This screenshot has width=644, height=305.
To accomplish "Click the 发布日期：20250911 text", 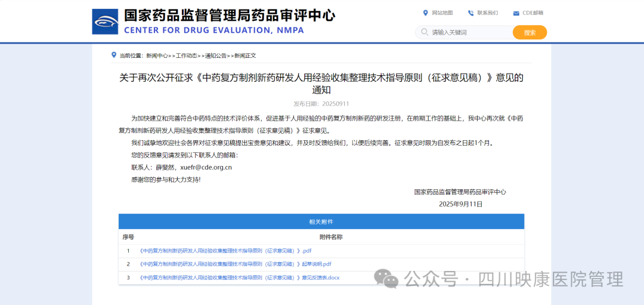I will click(x=321, y=104).
